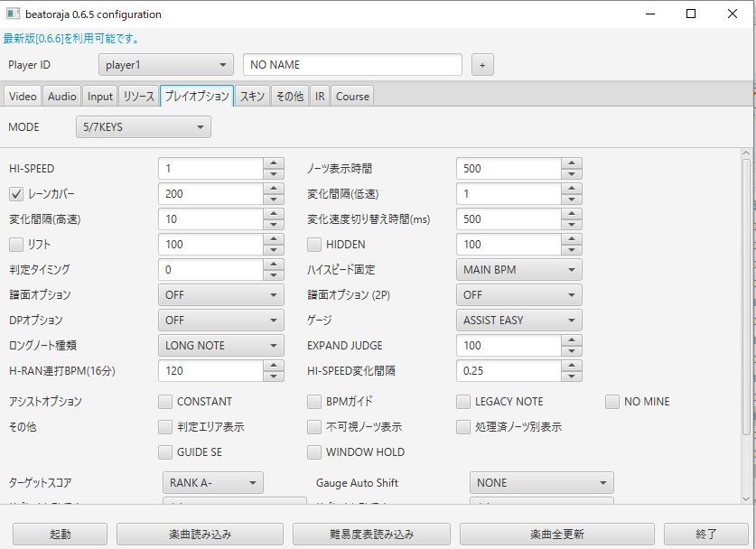Viewport: 756px width, 549px height.
Task: Click the NO NAME player name field
Action: click(352, 65)
